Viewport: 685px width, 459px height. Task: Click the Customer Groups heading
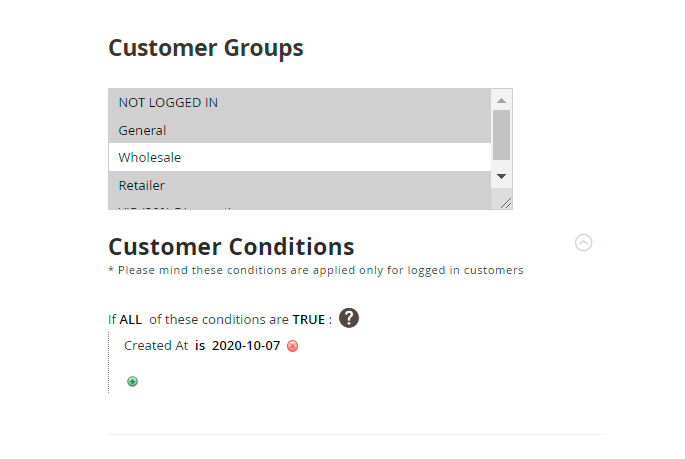point(206,47)
